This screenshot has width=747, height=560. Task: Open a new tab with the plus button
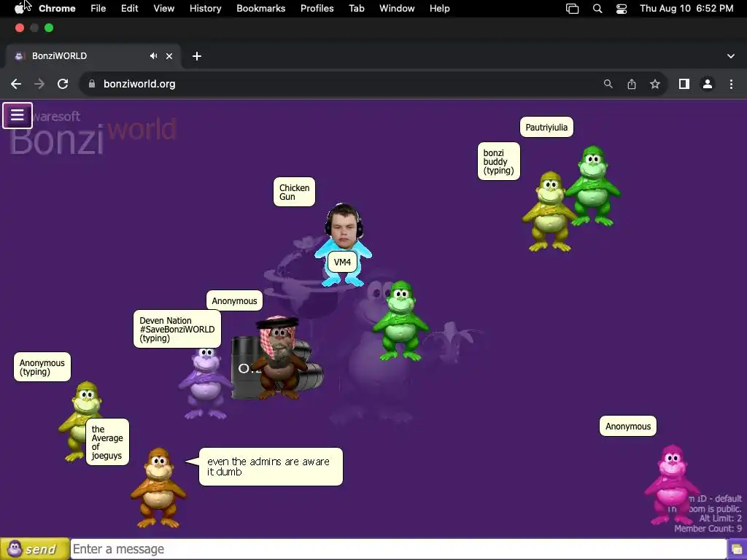click(x=197, y=56)
